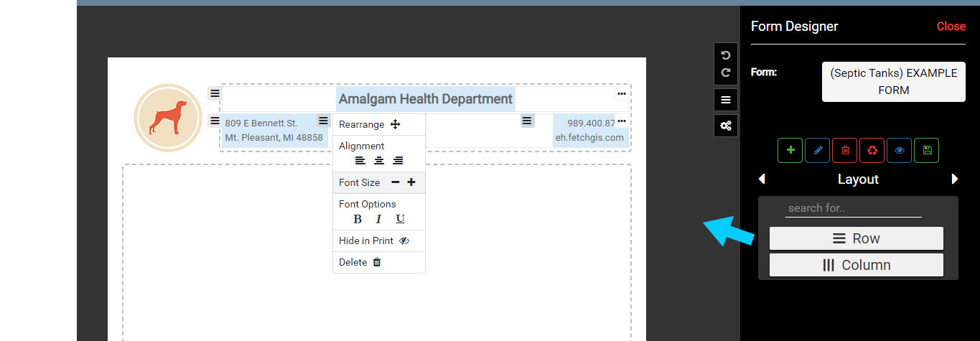The image size is (980, 341).
Task: Go to the next panel after Layout
Action: (955, 179)
